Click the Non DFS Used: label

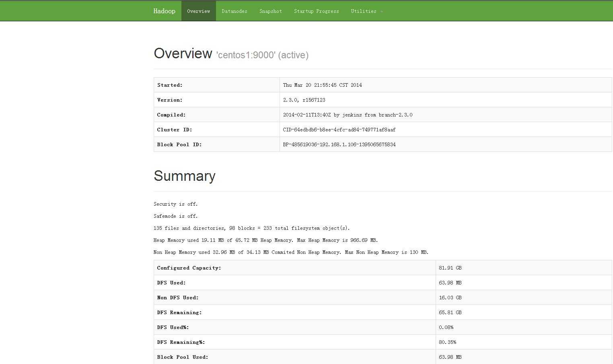pyautogui.click(x=178, y=297)
